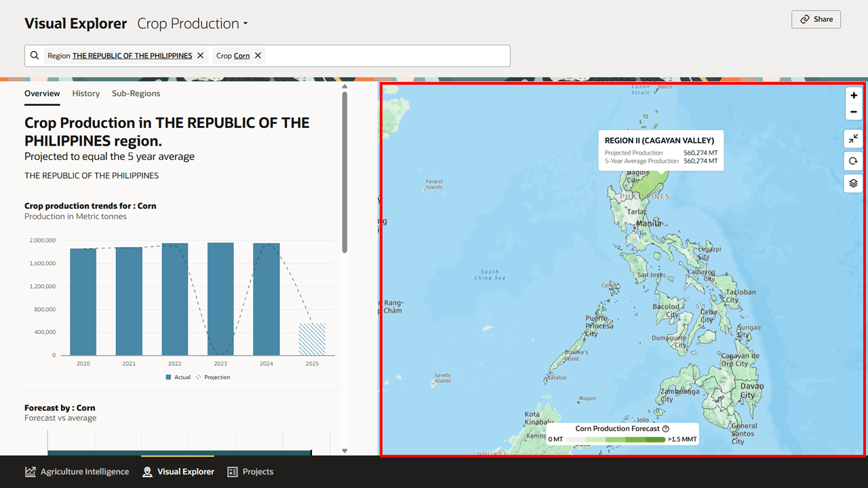
Task: Switch to the History tab
Action: tap(85, 94)
